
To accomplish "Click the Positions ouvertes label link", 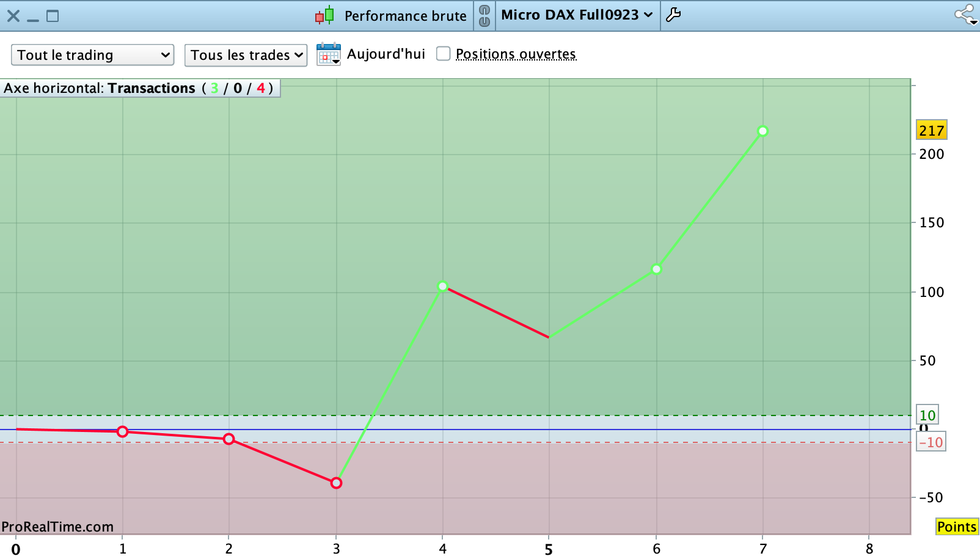I will pos(516,54).
